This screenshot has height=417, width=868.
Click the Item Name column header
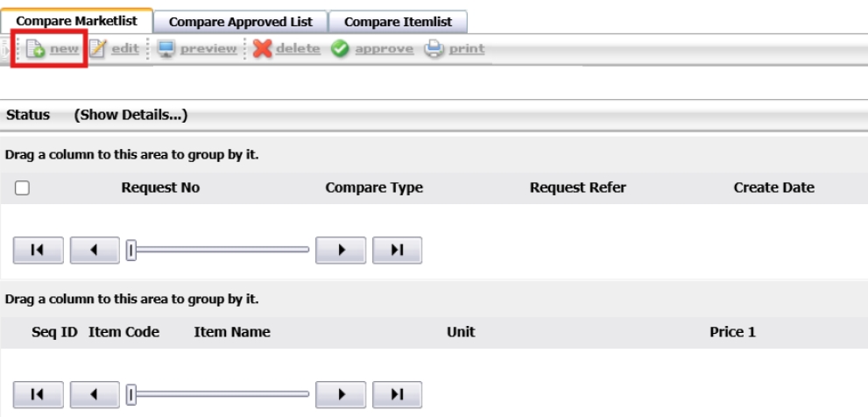click(x=232, y=332)
